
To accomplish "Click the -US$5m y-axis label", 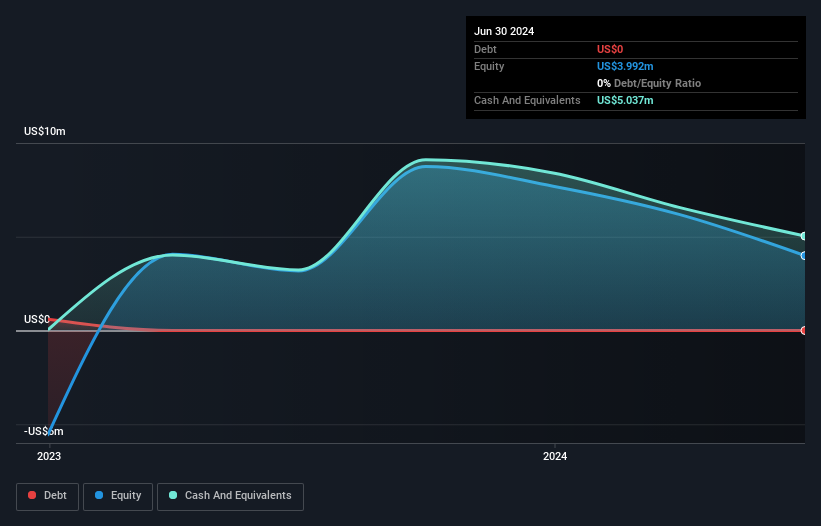I will point(43,431).
